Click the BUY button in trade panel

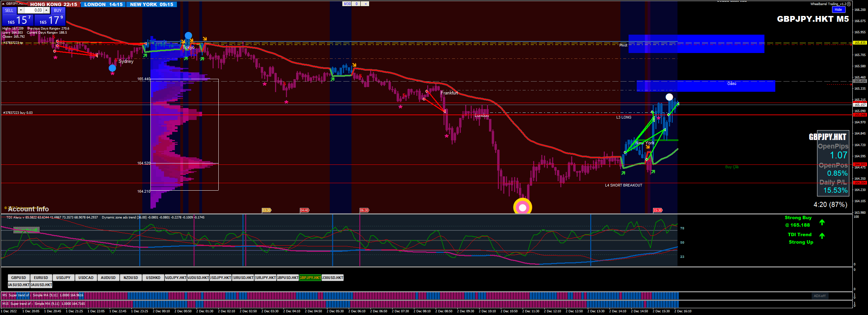coord(58,11)
